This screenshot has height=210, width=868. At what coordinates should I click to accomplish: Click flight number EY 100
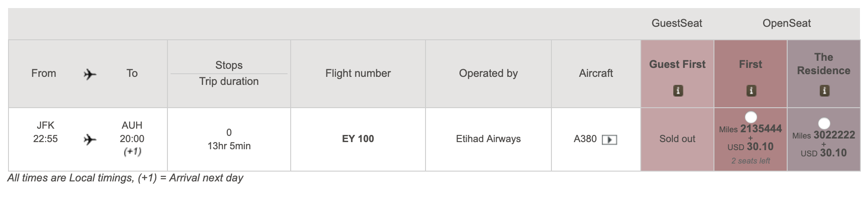point(358,139)
